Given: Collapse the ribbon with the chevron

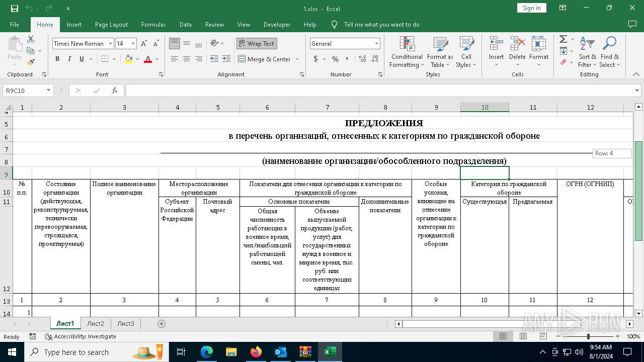Looking at the screenshot, I should 636,74.
